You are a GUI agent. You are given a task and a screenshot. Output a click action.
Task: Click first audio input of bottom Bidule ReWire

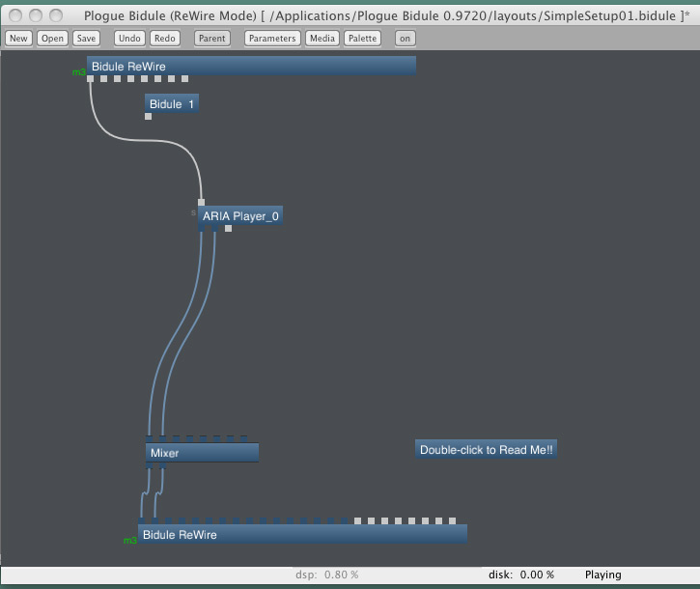(142, 520)
